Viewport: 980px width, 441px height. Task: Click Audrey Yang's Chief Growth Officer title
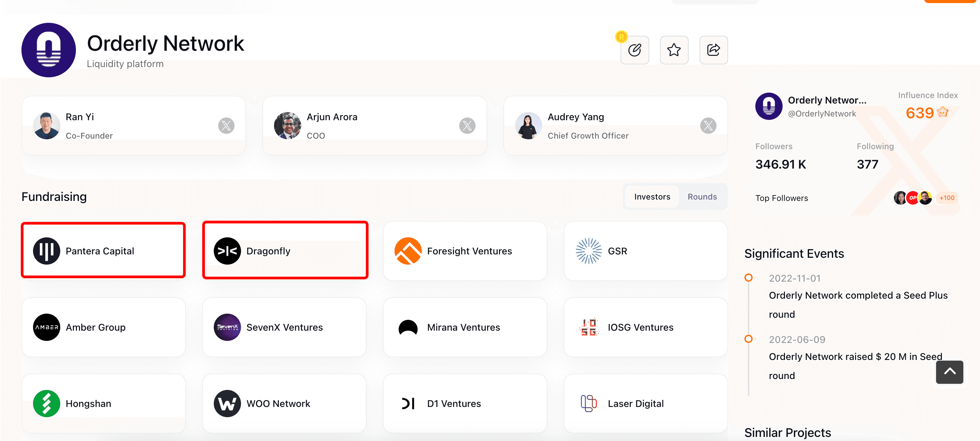pos(588,136)
